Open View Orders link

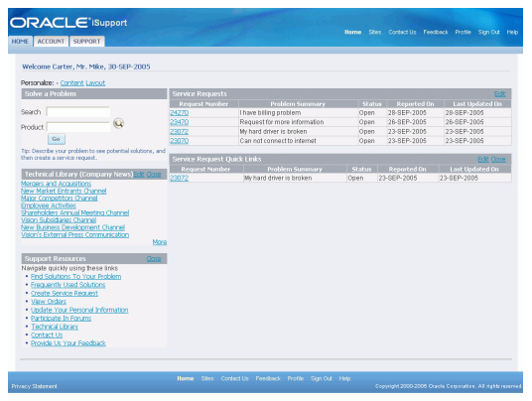point(49,302)
